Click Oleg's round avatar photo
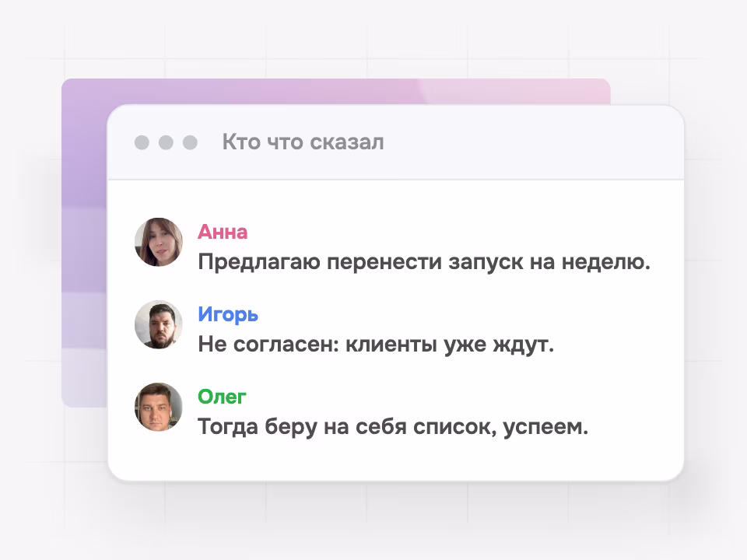Screen dimensions: 747x560 (159, 407)
